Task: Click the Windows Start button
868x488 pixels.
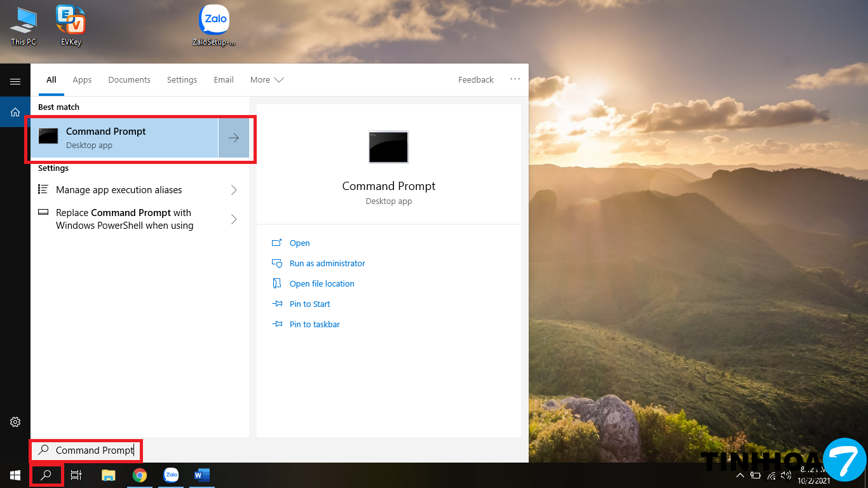Action: [15, 475]
